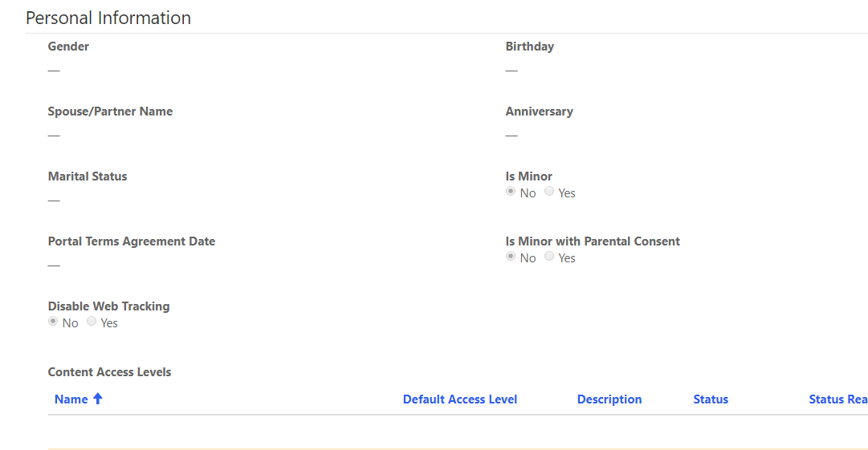Sort the table by the Status column
868x450 pixels.
click(711, 399)
